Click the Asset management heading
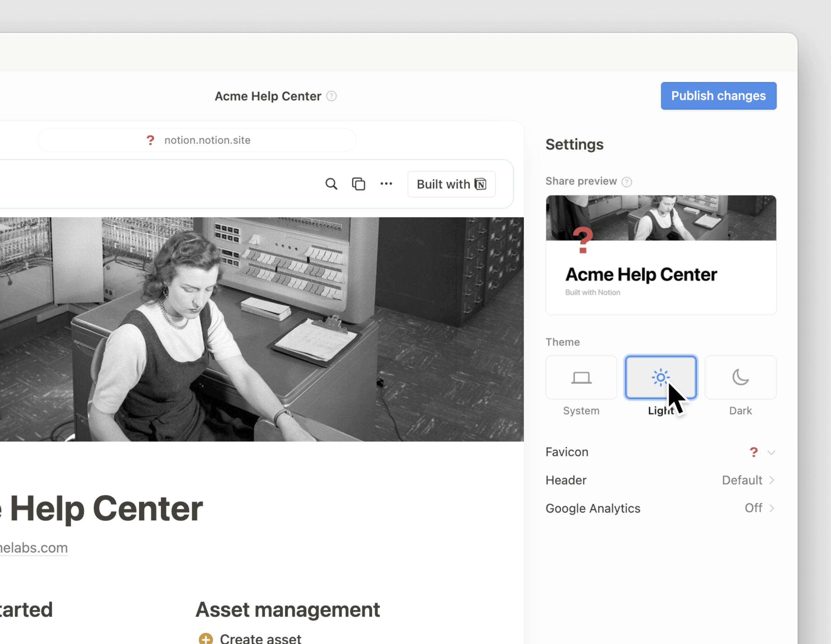Viewport: 831px width, 644px height. (287, 610)
